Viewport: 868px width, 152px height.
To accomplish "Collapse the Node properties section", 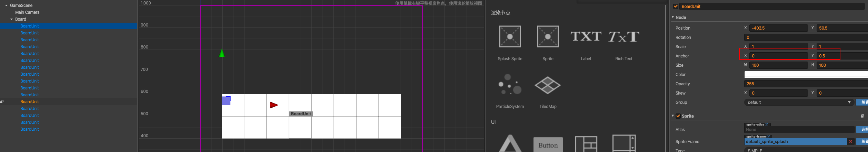I will pos(673,17).
